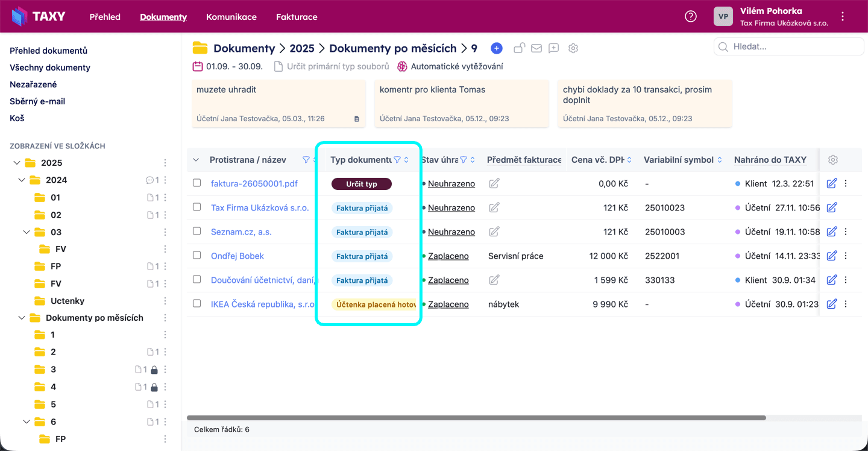Open the help question mark icon
Viewport: 868px width, 451px height.
click(x=691, y=16)
